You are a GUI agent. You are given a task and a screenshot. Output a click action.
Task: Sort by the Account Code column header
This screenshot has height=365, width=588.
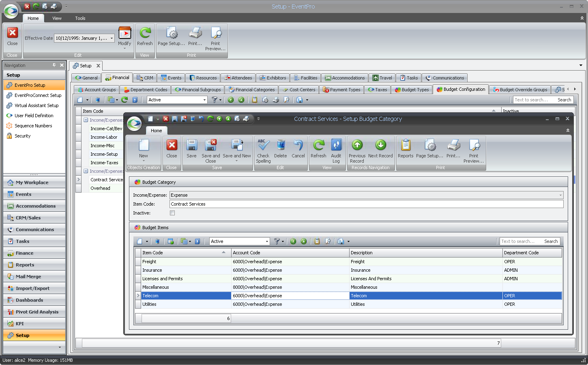pos(290,253)
